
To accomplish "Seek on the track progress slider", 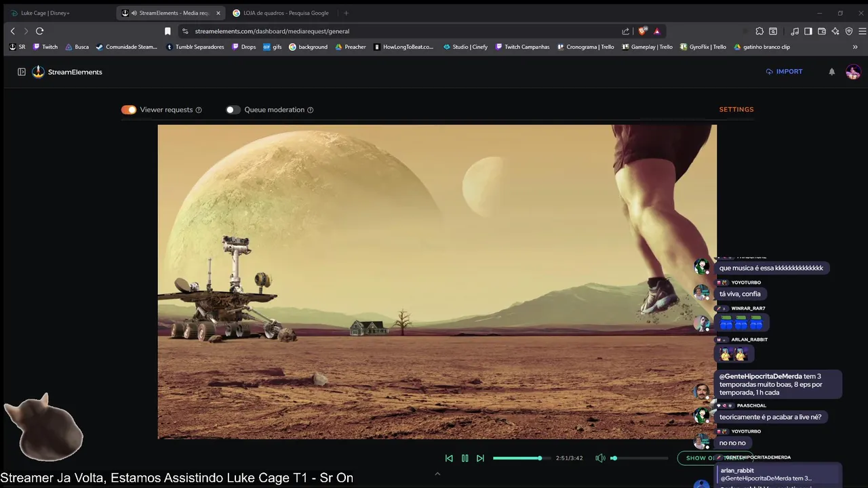I will (521, 458).
